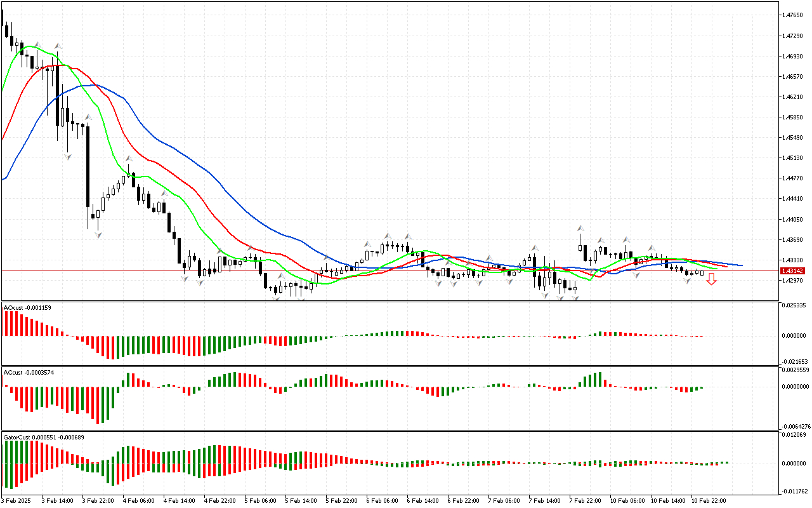Viewport: 812px width, 508px height.
Task: Select the 3 Feb 22:00 time label
Action: point(98,500)
